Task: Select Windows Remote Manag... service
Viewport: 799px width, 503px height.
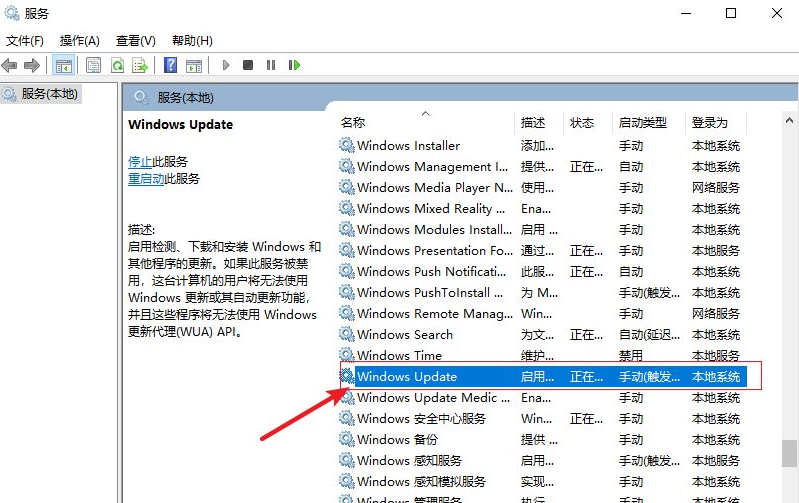Action: point(542,314)
